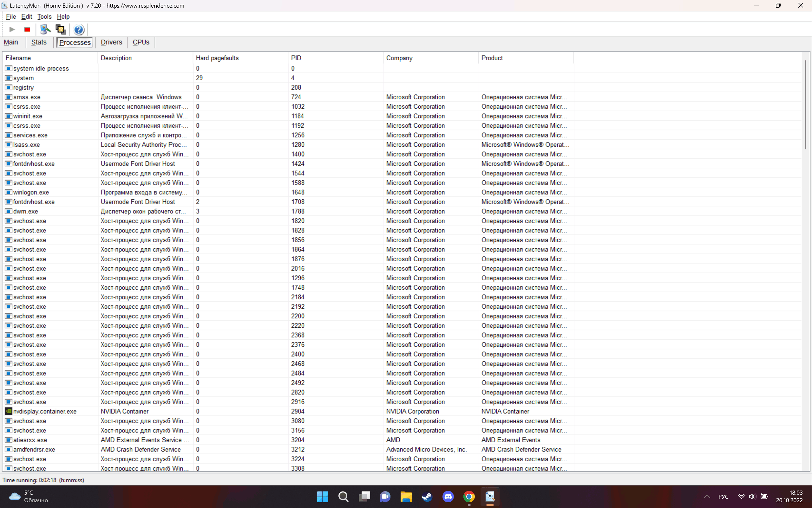Open Google Chrome from the taskbar
The width and height of the screenshot is (812, 508).
469,497
